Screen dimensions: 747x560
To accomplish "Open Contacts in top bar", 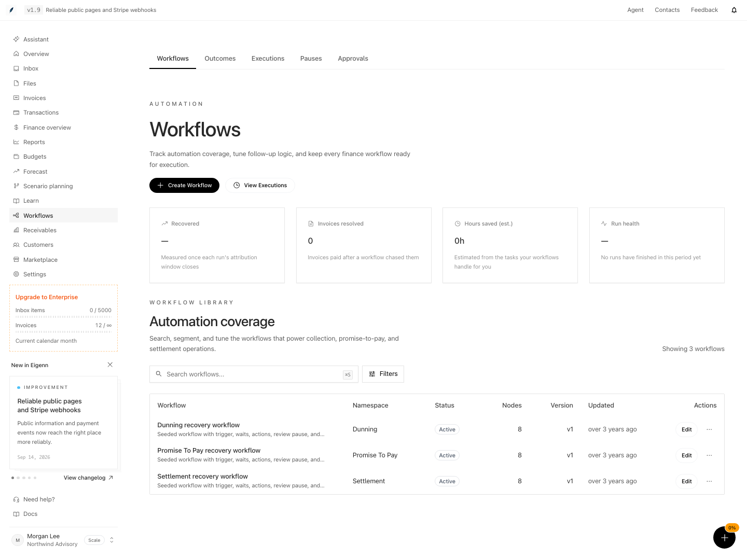I will tap(667, 10).
